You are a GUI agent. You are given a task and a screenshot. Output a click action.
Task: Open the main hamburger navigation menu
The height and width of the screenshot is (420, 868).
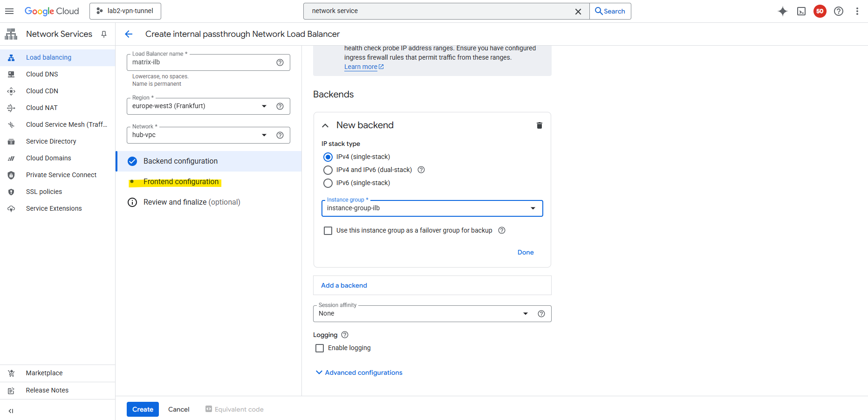pos(9,11)
